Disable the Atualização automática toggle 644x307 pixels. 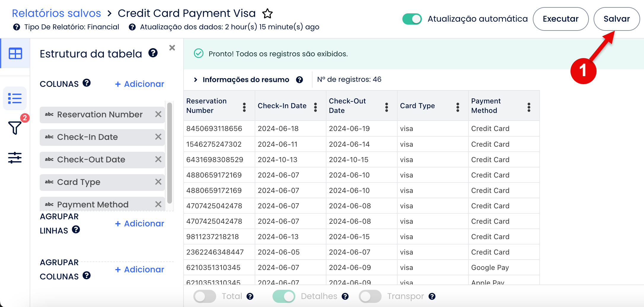coord(412,19)
